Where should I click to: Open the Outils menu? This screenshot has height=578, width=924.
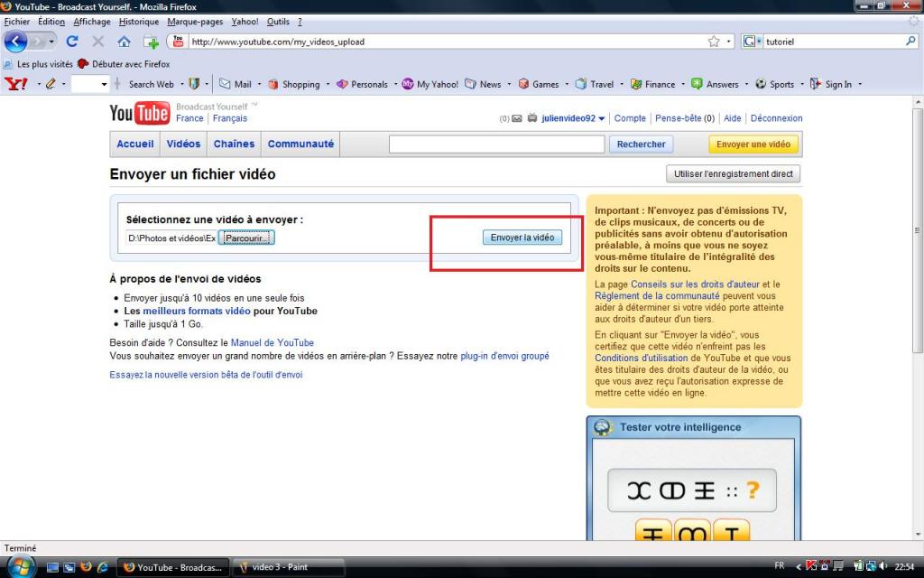pos(278,22)
